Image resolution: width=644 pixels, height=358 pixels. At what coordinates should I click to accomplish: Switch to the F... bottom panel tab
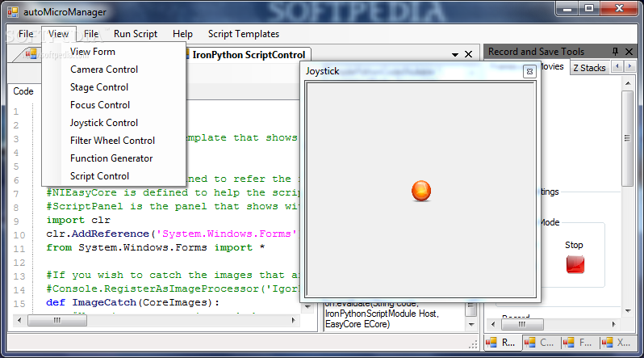[579, 343]
